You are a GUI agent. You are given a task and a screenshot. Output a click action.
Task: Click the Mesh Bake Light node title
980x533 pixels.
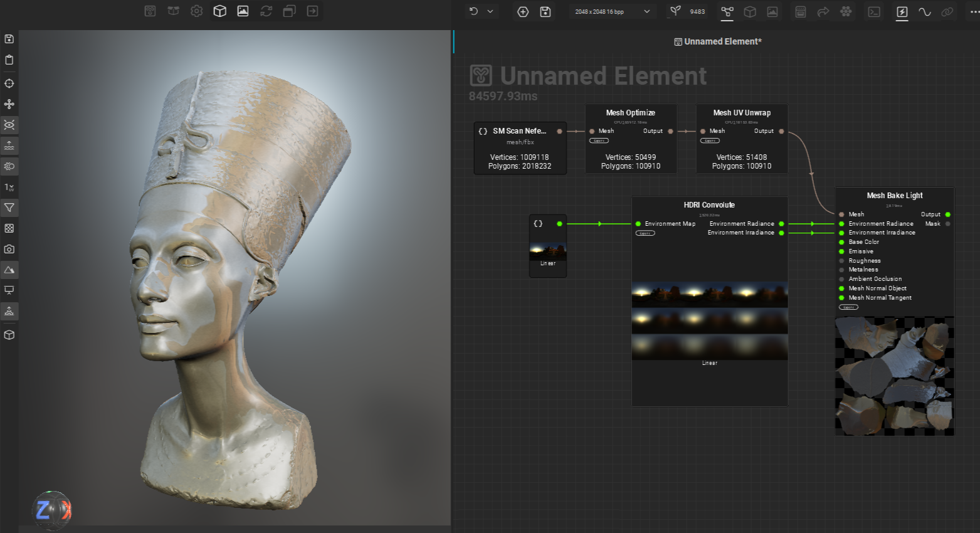coord(895,196)
